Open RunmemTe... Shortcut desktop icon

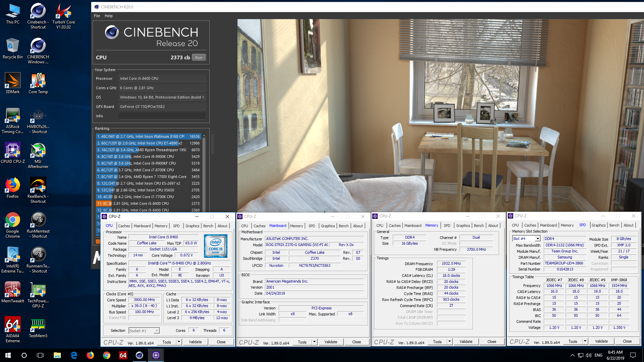click(x=38, y=260)
